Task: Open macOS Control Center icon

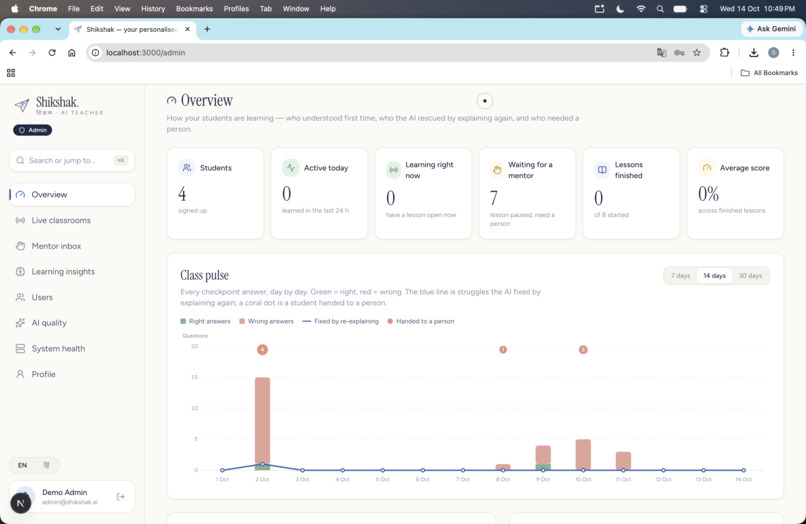Action: [x=704, y=9]
